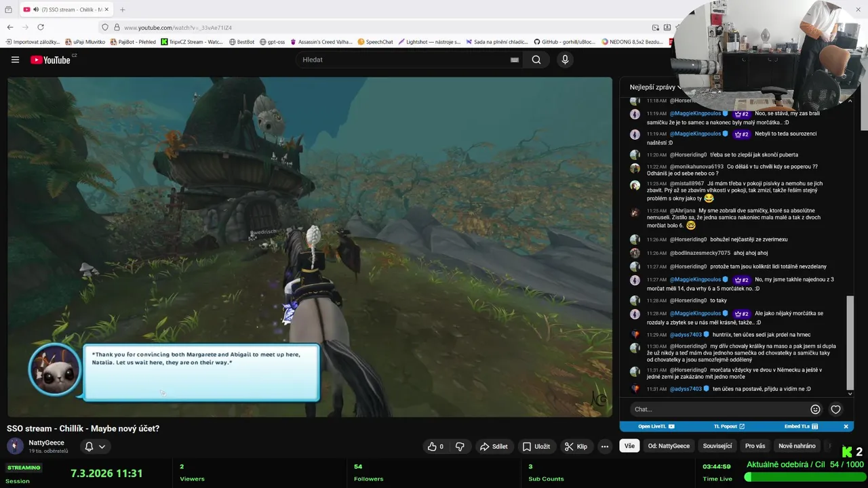Open more actions three-dot menu under video
Viewport: 868px width, 488px height.
(x=604, y=447)
